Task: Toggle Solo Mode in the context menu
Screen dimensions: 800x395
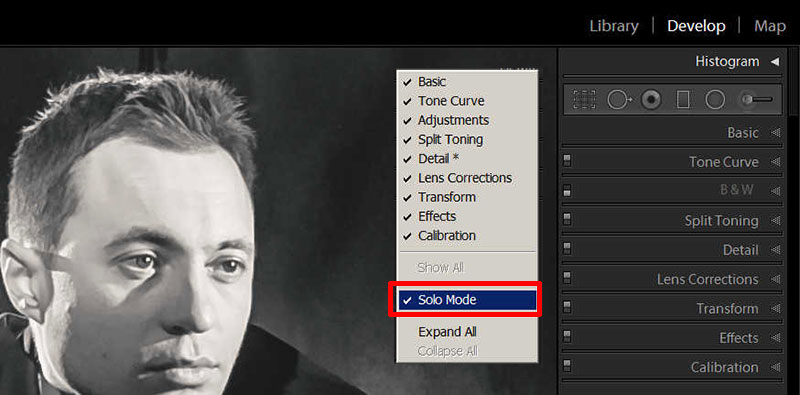Action: coord(467,300)
